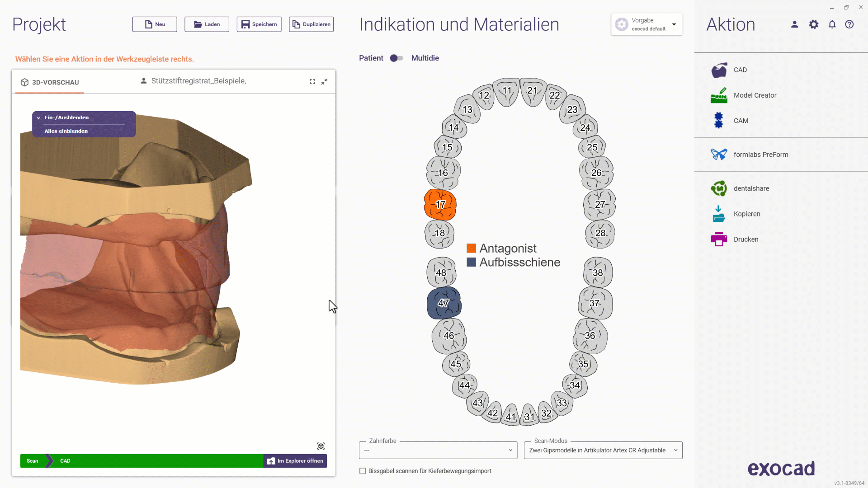Collapse the 3D preview panel
Image resolution: width=868 pixels, height=488 pixels.
[325, 82]
